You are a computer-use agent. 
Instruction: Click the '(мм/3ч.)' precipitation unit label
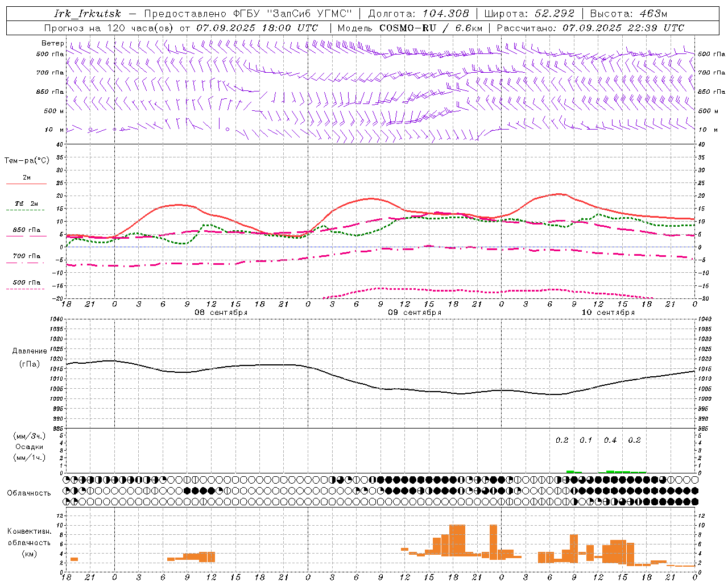tap(30, 436)
